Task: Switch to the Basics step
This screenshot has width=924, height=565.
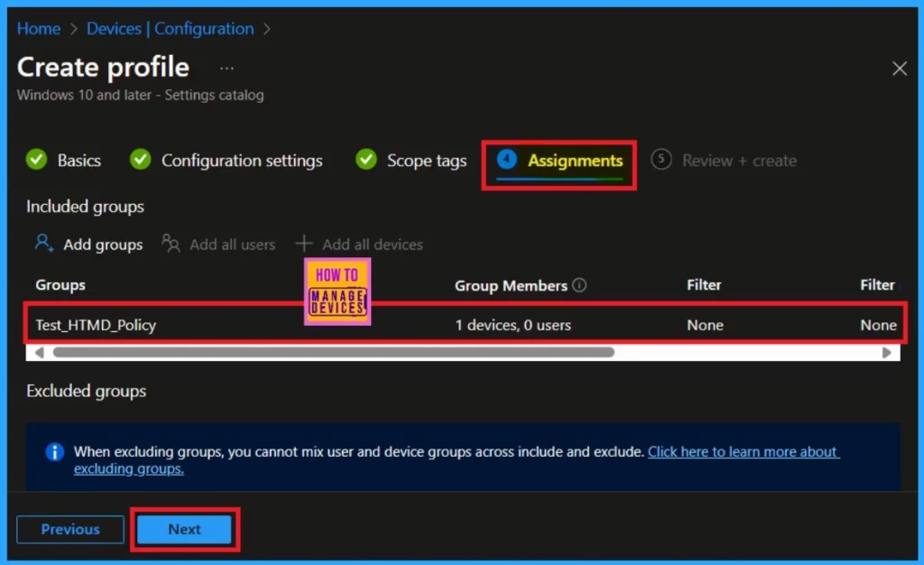Action: pos(79,161)
